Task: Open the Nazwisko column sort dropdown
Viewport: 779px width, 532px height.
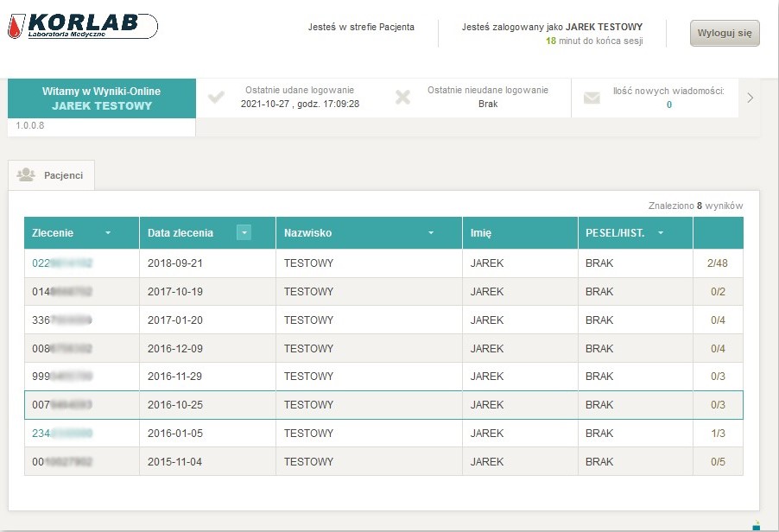Action: tap(430, 233)
